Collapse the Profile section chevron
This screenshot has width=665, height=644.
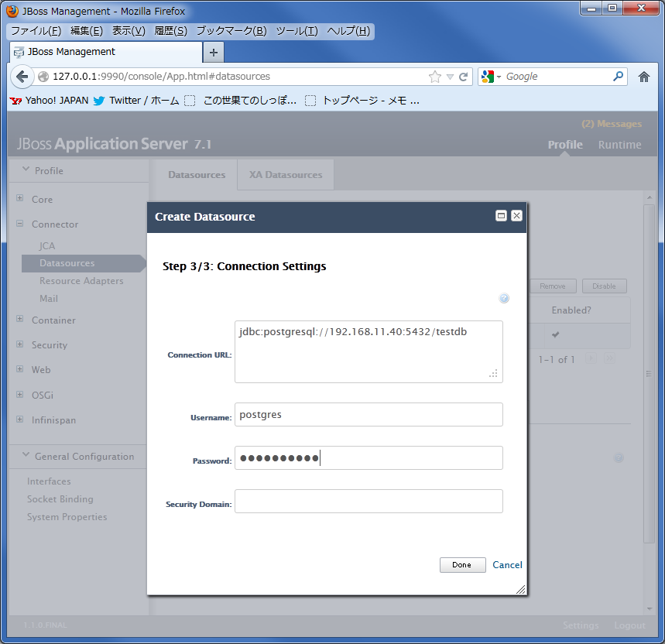click(x=26, y=170)
